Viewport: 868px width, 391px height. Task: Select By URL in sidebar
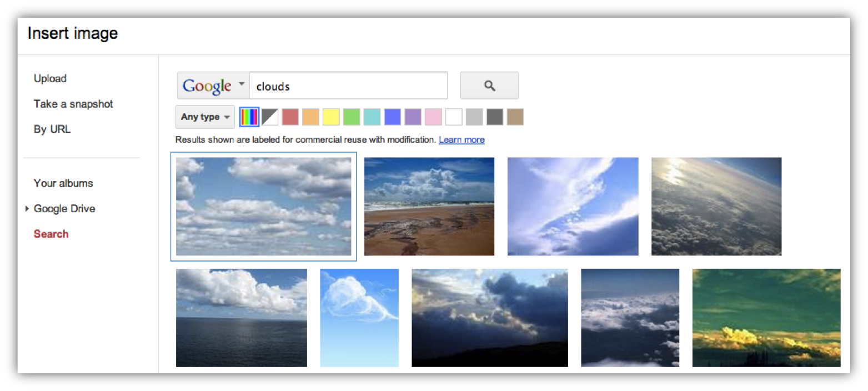[x=52, y=129]
